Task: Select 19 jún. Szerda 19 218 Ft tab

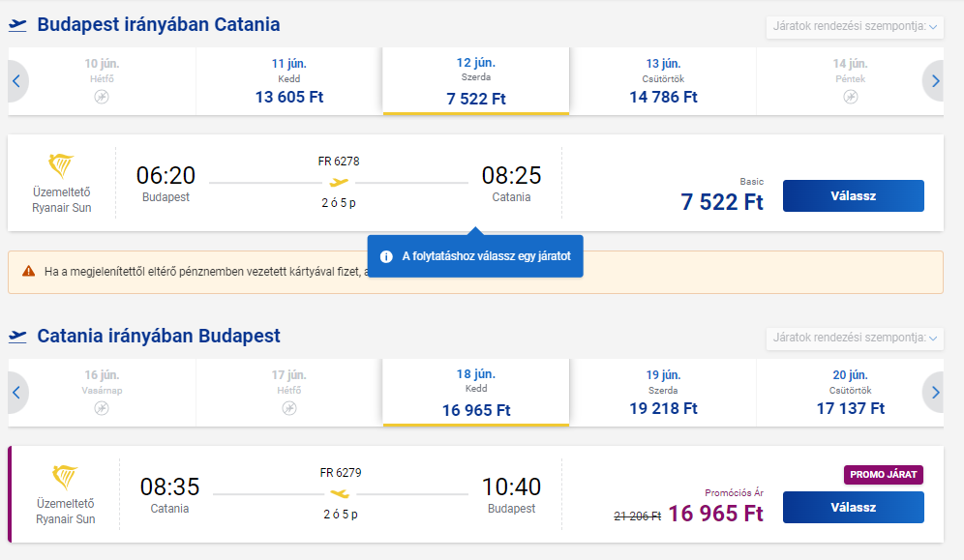Action: tap(663, 393)
